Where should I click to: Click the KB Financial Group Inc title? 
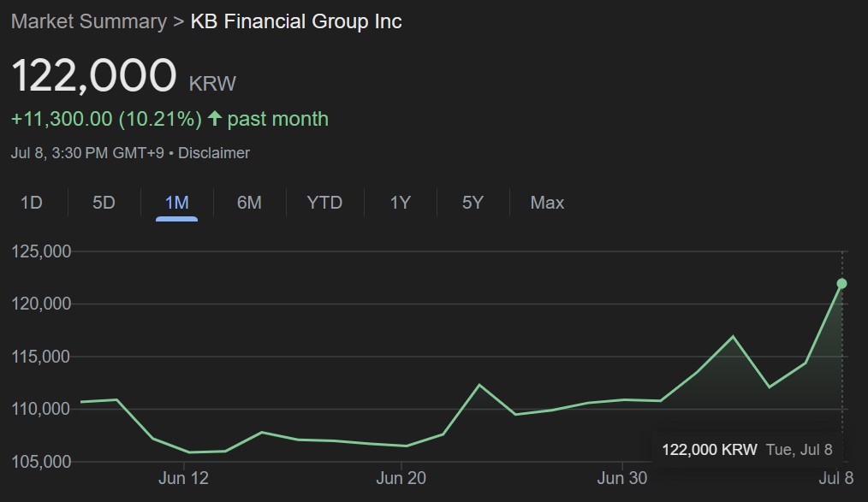click(x=295, y=21)
